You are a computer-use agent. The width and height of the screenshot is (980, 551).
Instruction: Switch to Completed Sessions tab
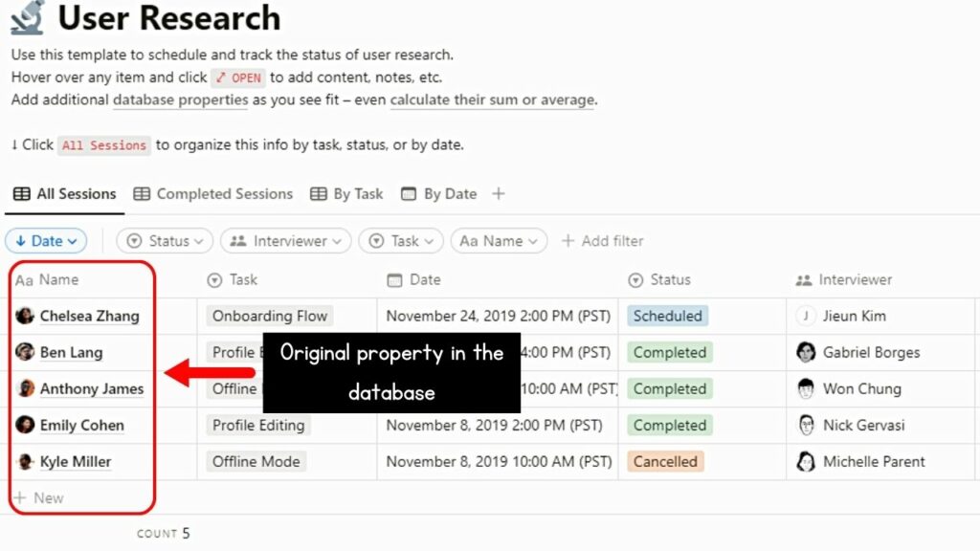pyautogui.click(x=213, y=194)
